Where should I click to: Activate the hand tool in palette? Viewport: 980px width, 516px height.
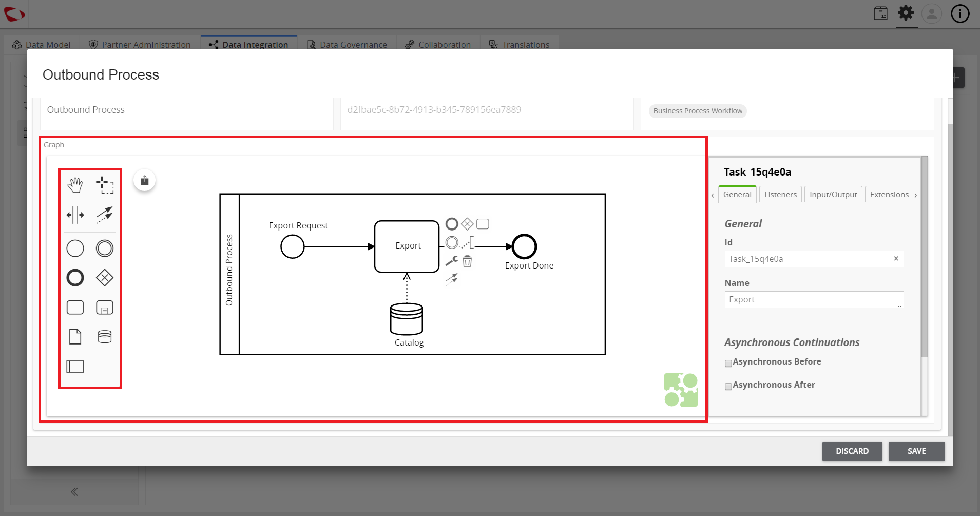coord(75,185)
